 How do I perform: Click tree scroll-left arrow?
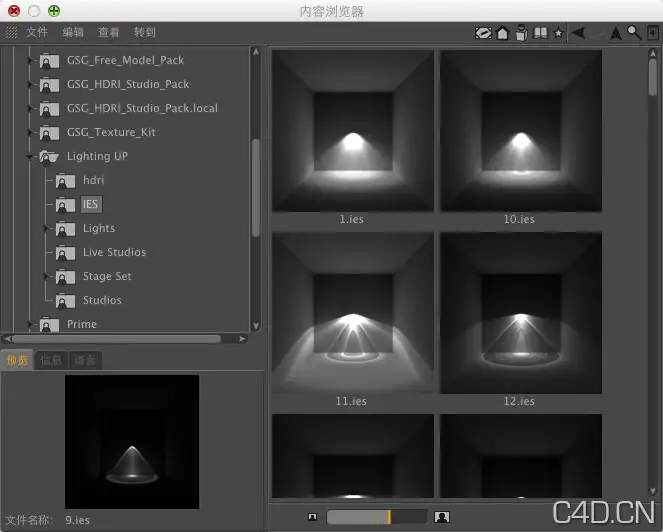point(7,339)
